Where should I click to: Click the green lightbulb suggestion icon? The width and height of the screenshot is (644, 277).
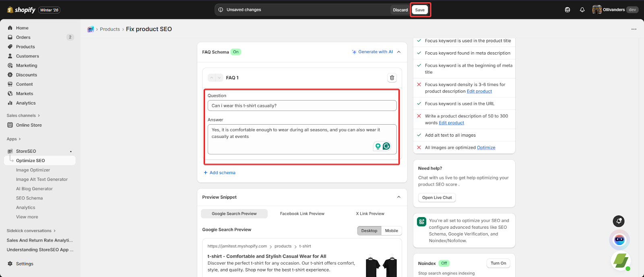coord(378,146)
